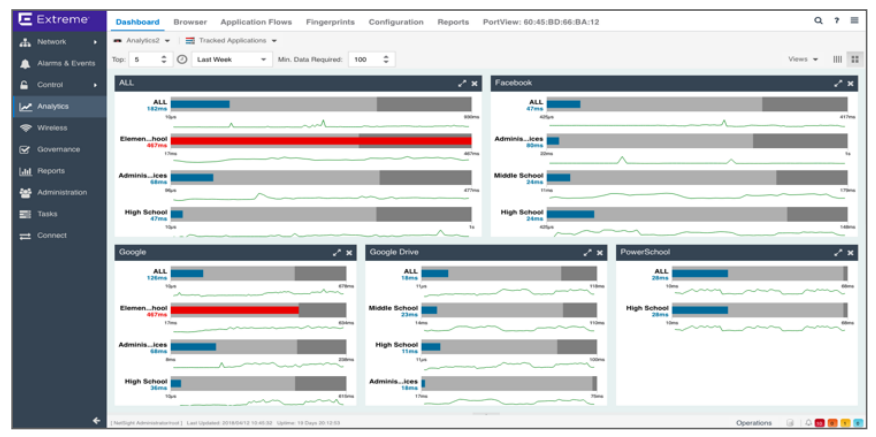Switch to the Reports tab

click(x=453, y=22)
